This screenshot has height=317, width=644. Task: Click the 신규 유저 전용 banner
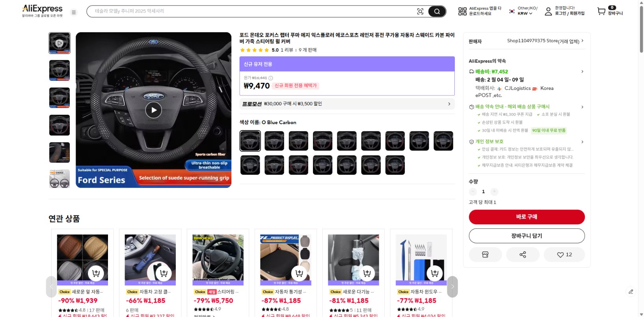point(347,64)
